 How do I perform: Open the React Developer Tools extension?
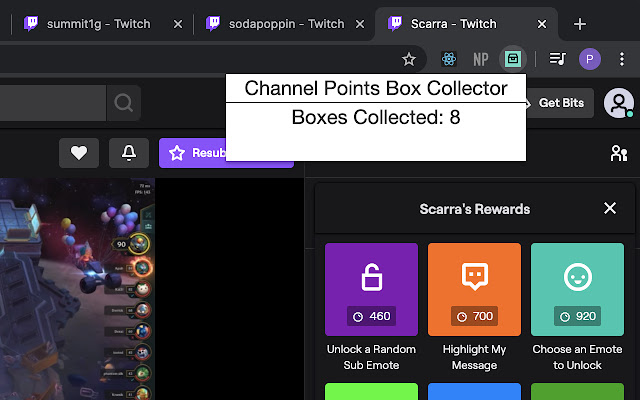click(449, 59)
